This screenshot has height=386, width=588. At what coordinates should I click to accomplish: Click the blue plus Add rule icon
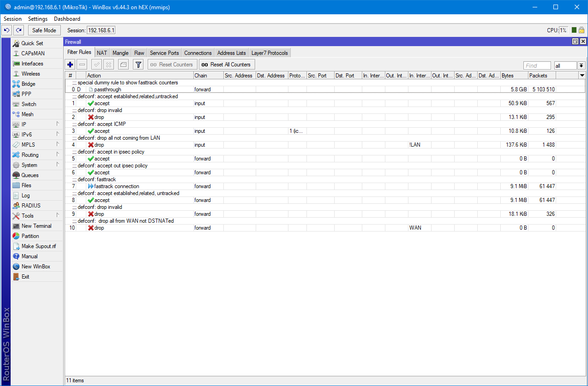70,65
